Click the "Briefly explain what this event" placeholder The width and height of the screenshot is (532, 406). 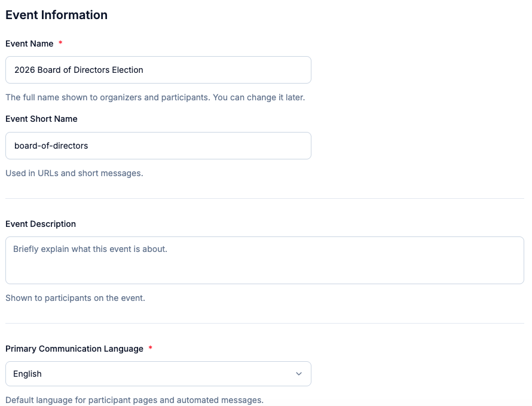click(90, 249)
